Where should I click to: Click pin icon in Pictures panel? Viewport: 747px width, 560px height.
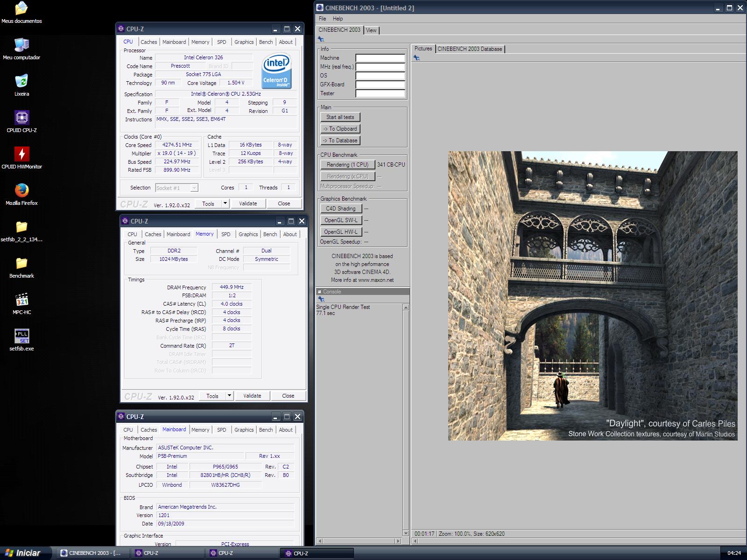click(x=416, y=58)
